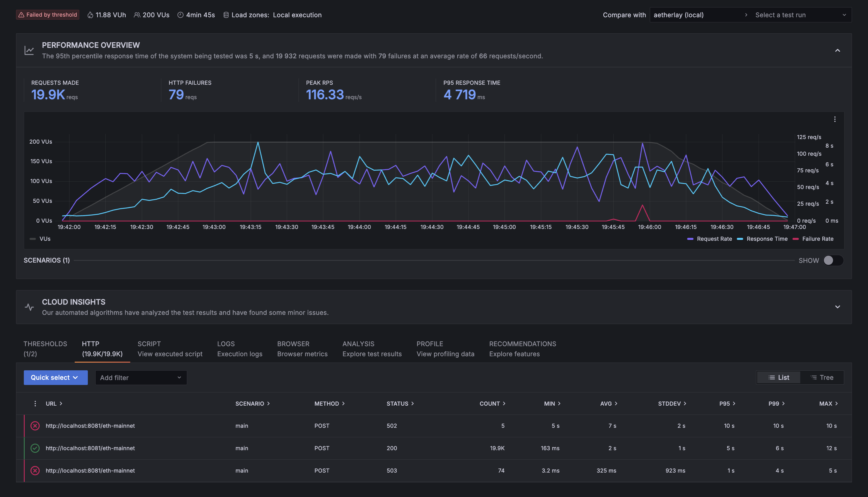Click the Failed by threshold warning badge
This screenshot has width=868, height=497.
coord(48,15)
